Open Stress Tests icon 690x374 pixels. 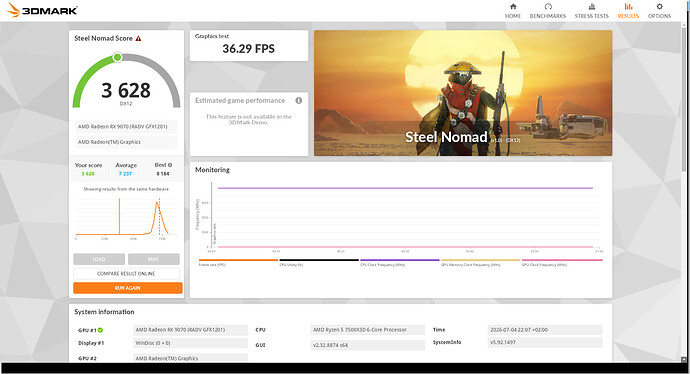click(592, 7)
